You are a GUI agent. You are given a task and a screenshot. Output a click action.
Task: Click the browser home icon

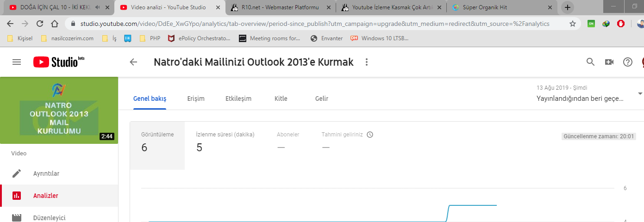click(x=54, y=24)
